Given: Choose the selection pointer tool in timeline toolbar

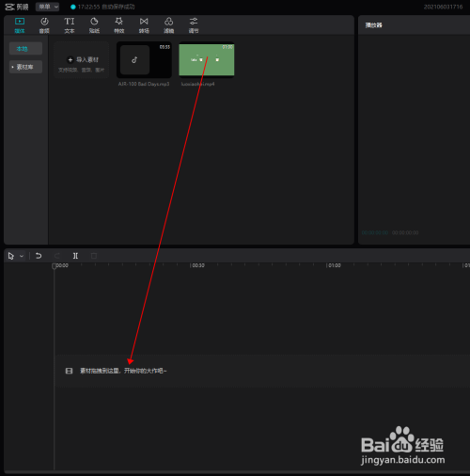Looking at the screenshot, I should pos(11,256).
